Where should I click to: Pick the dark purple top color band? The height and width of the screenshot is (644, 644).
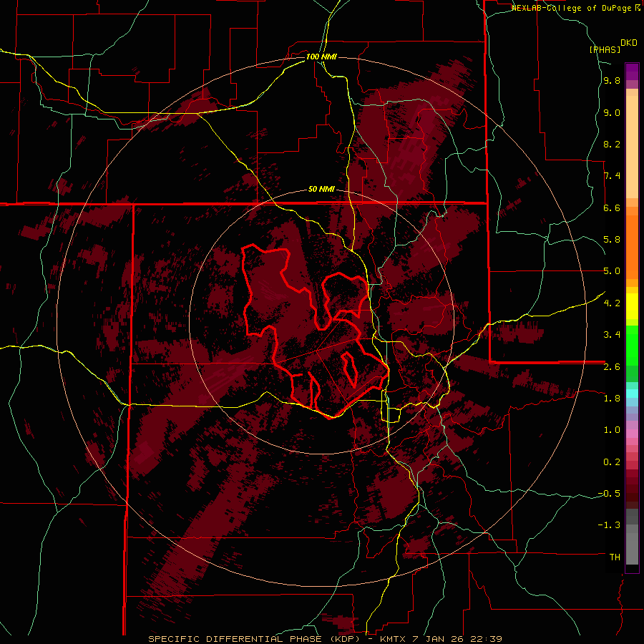[632, 72]
